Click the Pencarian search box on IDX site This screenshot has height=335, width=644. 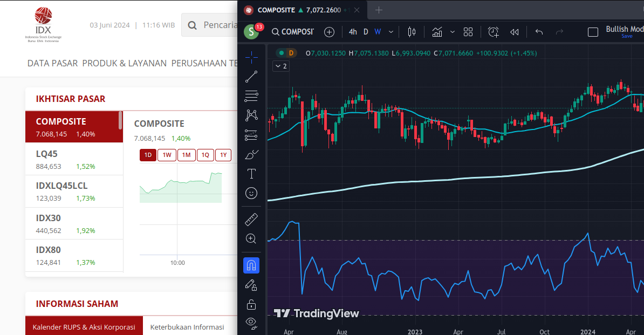(x=209, y=25)
